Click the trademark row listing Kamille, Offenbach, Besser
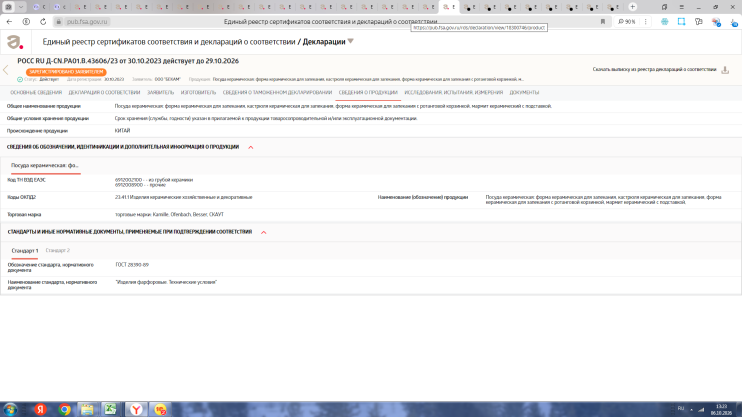The image size is (742, 417). point(169,214)
